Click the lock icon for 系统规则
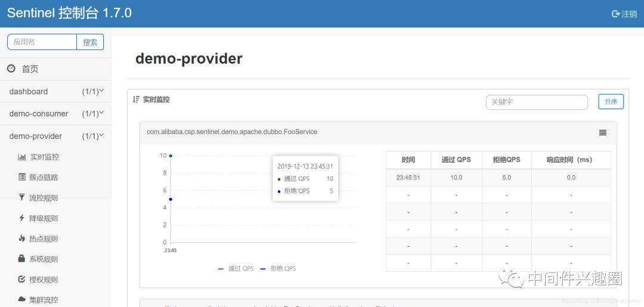This screenshot has width=644, height=307. pyautogui.click(x=22, y=259)
